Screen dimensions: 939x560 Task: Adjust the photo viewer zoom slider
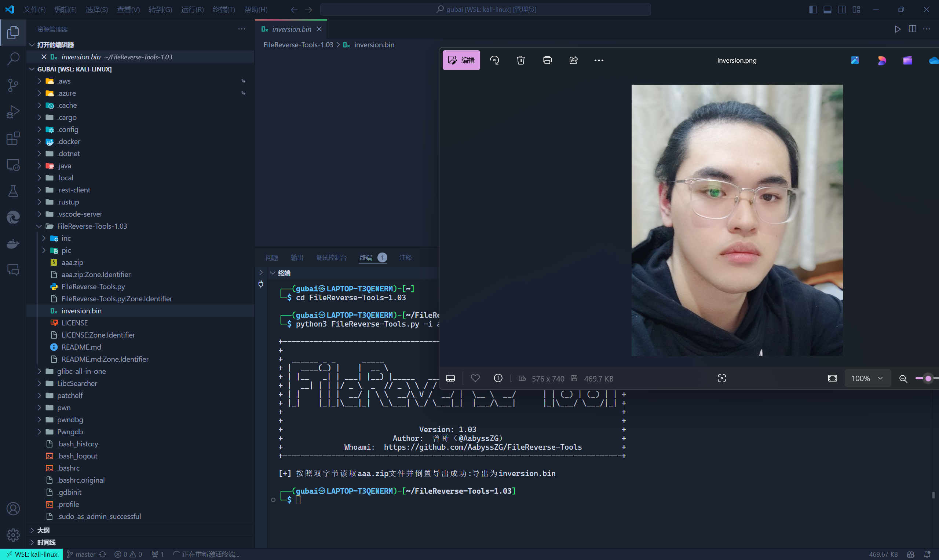928,379
